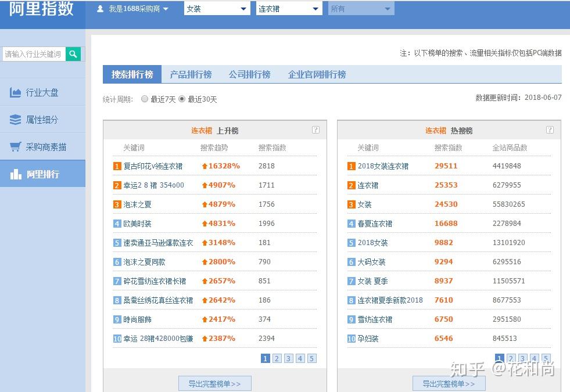Switch to 产品排行榜 tab
This screenshot has width=570, height=392.
[191, 74]
